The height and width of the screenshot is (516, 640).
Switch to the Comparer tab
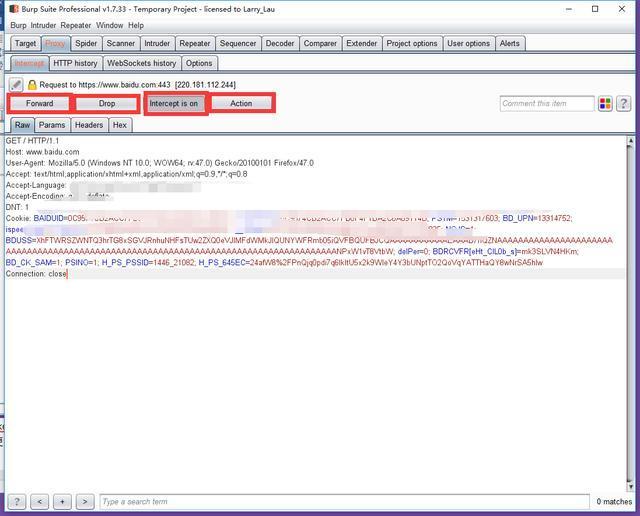click(x=320, y=43)
